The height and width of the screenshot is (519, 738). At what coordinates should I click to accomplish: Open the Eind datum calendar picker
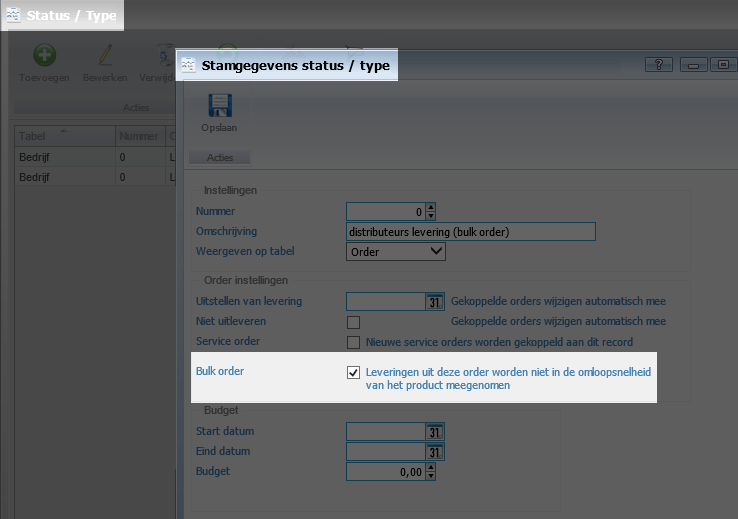434,452
